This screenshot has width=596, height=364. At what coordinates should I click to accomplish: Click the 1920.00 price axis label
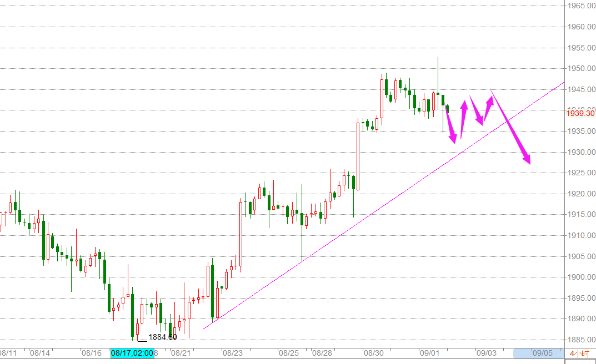click(x=581, y=194)
